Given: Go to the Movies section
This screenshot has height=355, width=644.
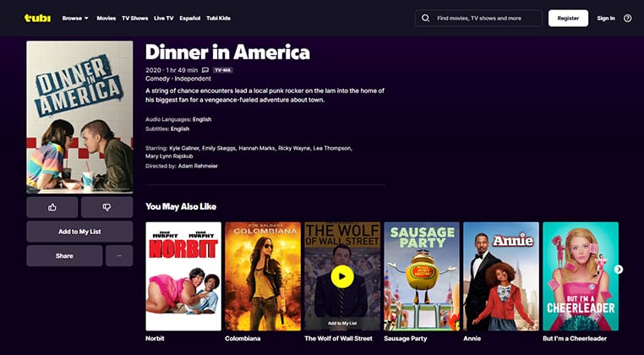Looking at the screenshot, I should click(106, 18).
